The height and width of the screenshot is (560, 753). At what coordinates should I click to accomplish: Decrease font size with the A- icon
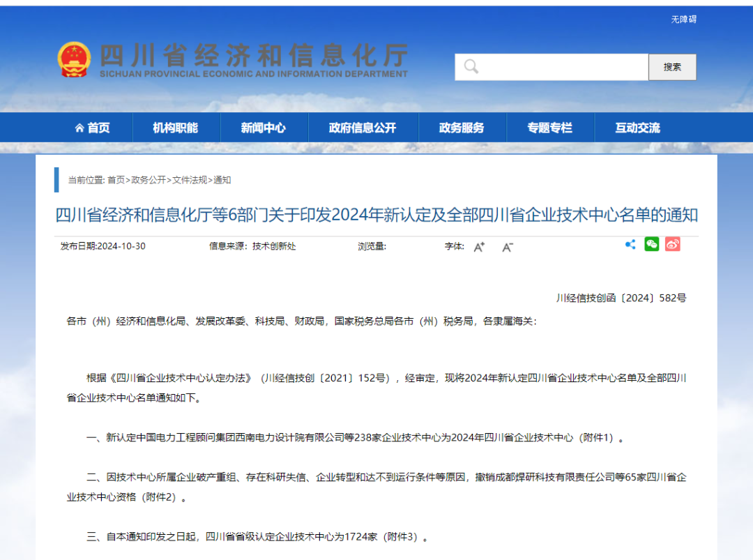coord(508,247)
